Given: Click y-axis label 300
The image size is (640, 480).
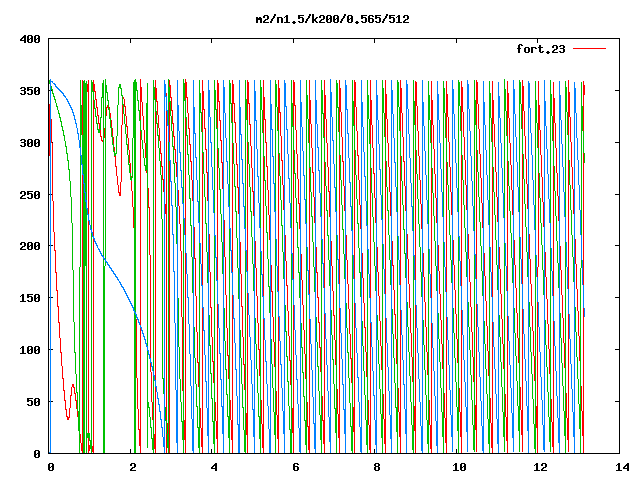Looking at the screenshot, I should [x=30, y=143].
